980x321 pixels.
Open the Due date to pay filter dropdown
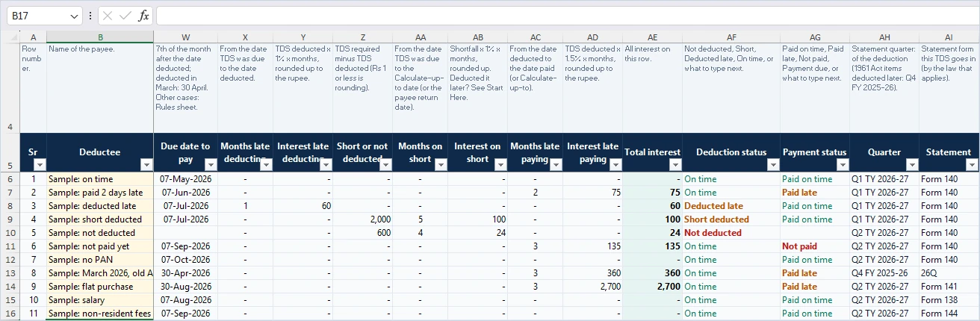[211, 165]
